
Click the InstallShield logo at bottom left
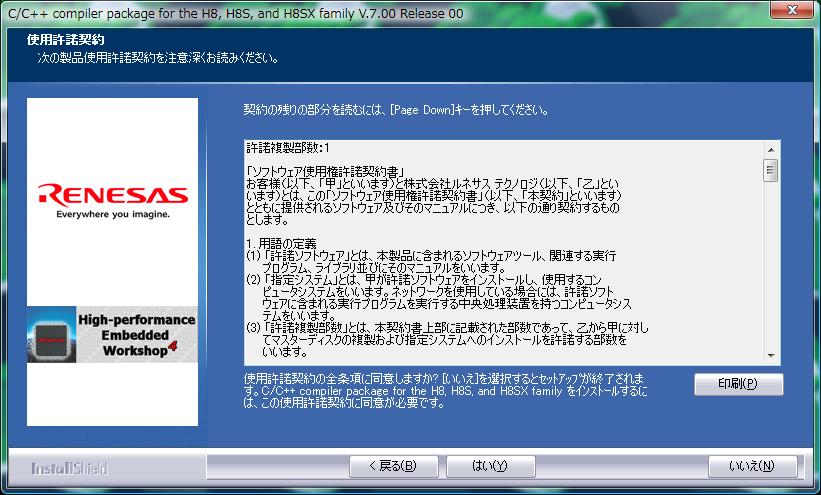click(x=68, y=468)
